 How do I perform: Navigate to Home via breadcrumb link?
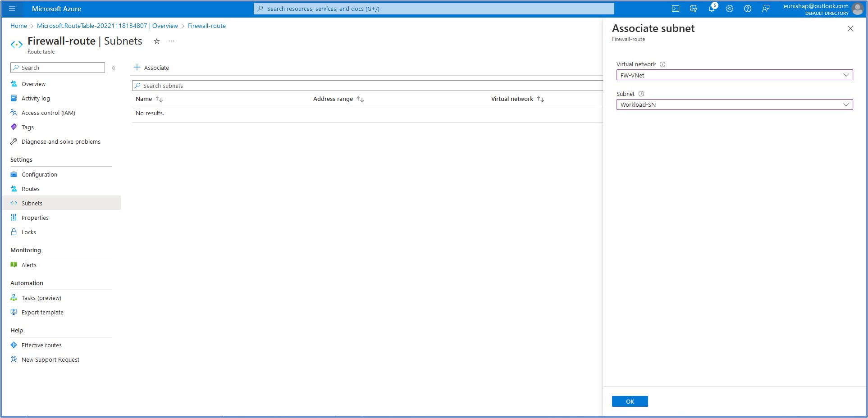point(18,26)
